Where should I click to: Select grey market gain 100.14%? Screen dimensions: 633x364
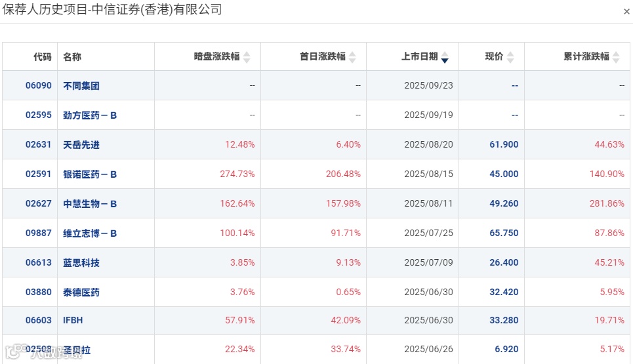coord(237,233)
